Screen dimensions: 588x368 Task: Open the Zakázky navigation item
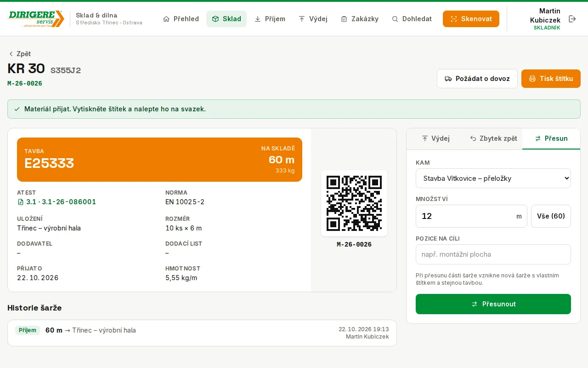pos(360,19)
